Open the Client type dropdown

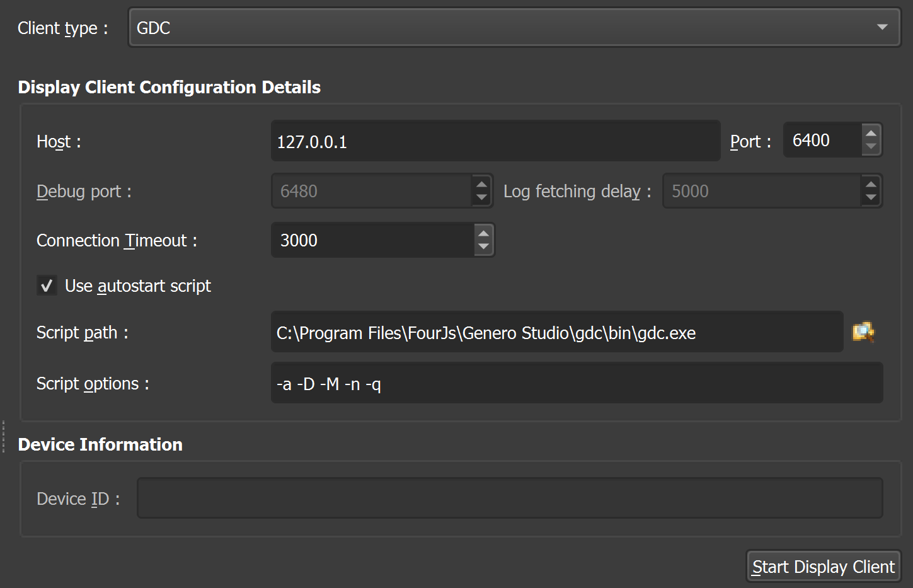click(514, 28)
